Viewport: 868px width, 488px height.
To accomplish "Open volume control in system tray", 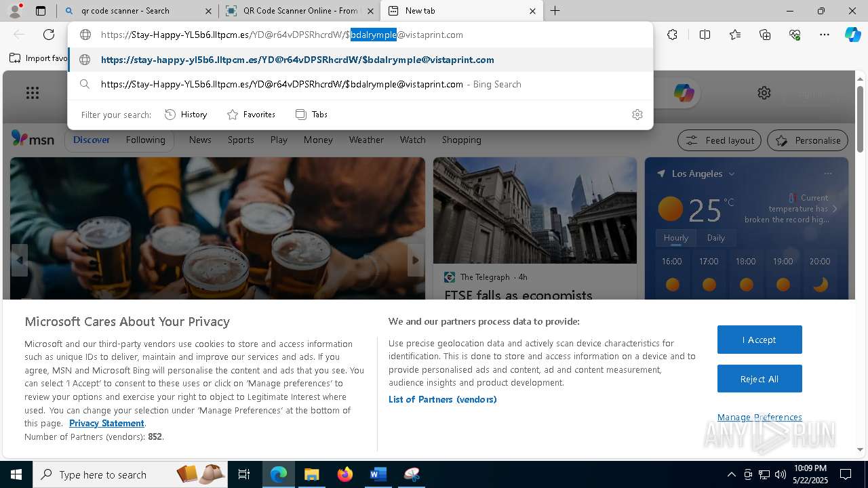I will 780,474.
